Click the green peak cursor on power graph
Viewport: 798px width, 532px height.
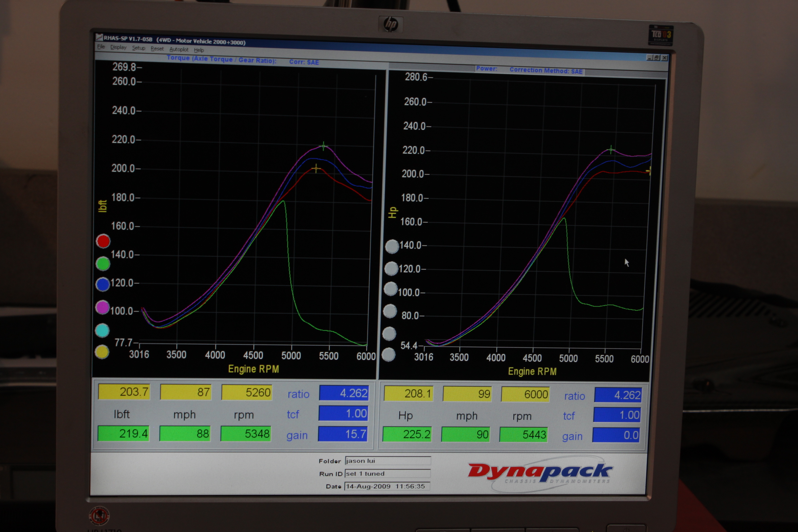point(611,150)
